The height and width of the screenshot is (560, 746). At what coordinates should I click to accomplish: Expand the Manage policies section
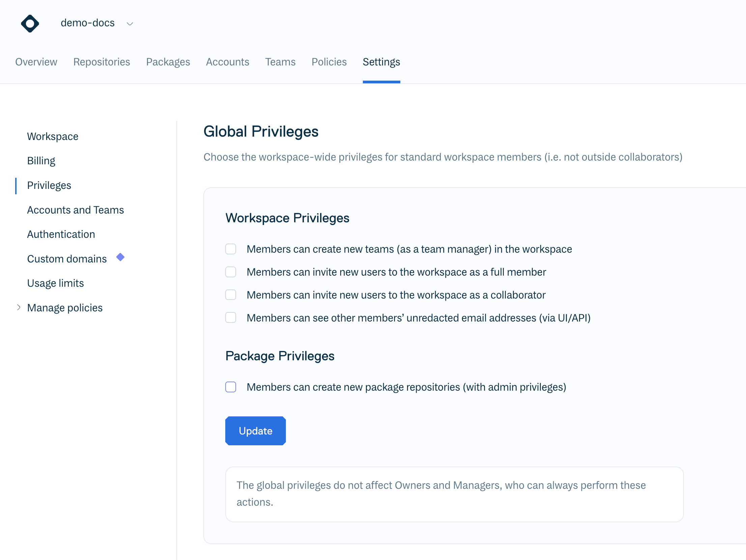pyautogui.click(x=19, y=307)
